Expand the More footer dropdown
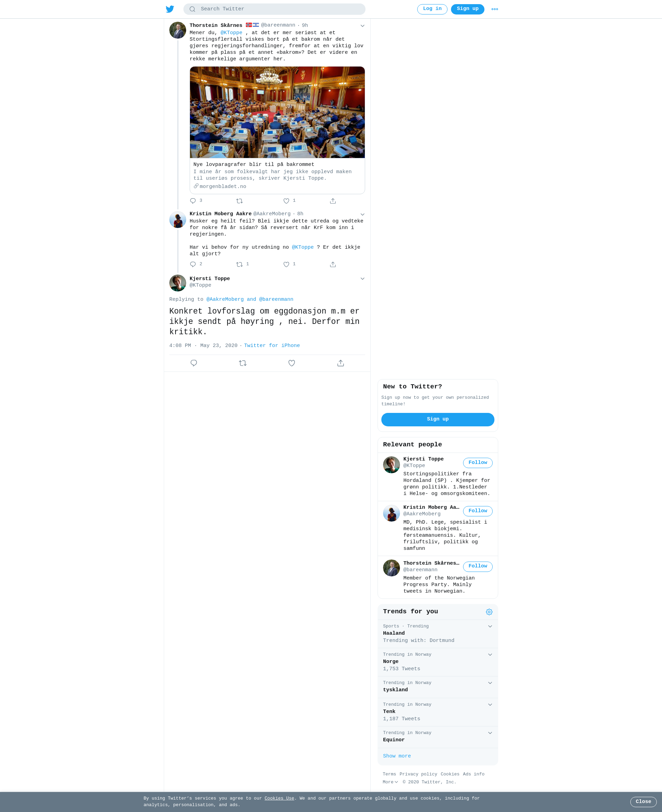The width and height of the screenshot is (662, 812). [390, 782]
